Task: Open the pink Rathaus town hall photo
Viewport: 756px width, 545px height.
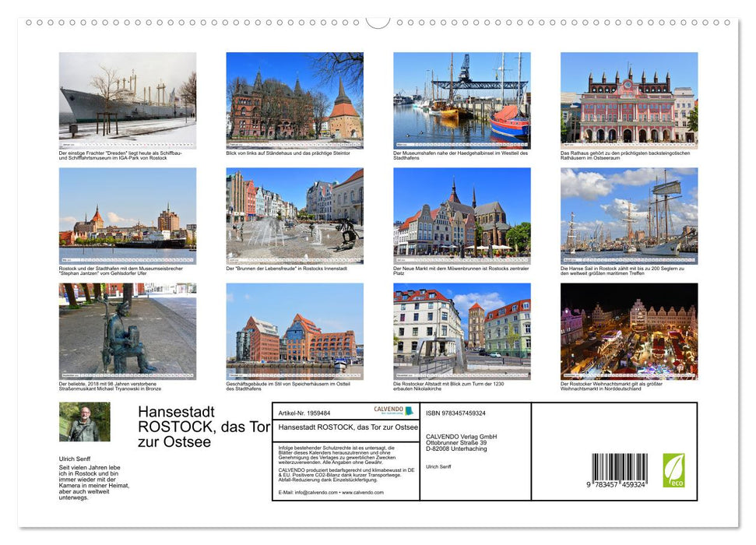Action: 628,100
